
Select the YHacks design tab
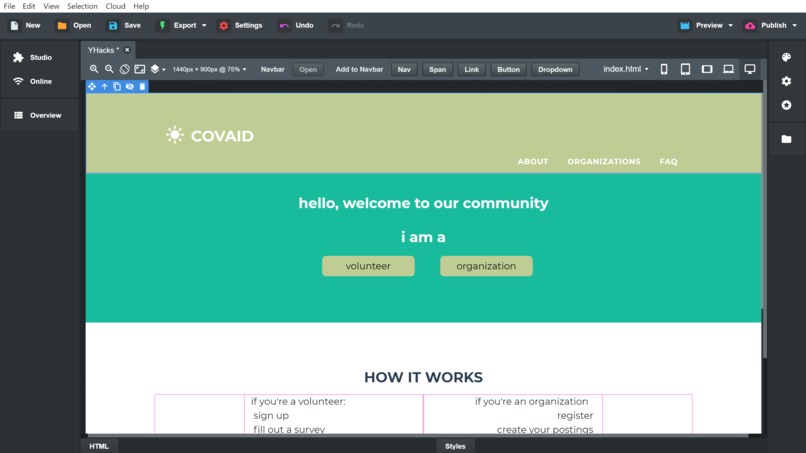click(103, 50)
